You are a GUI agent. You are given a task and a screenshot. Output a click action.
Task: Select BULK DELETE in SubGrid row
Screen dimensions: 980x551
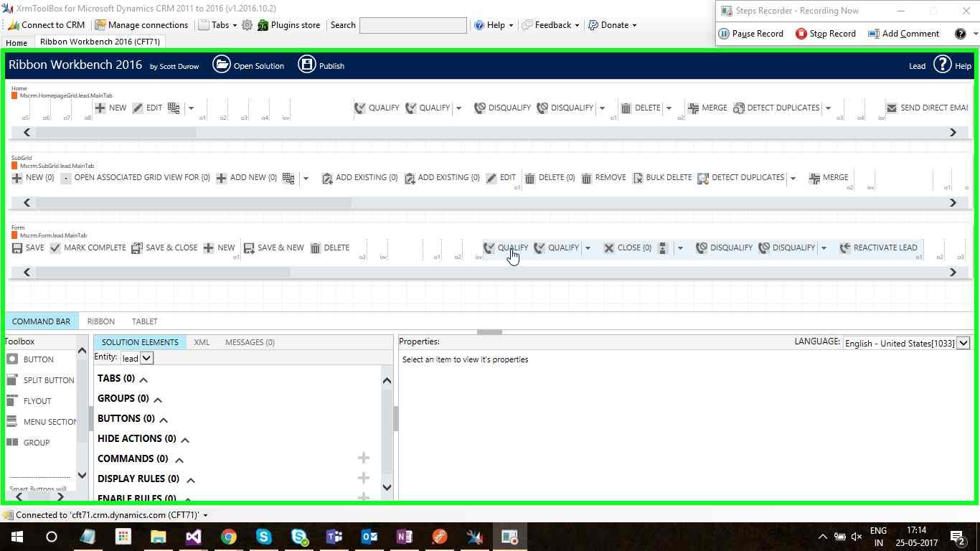[661, 177]
